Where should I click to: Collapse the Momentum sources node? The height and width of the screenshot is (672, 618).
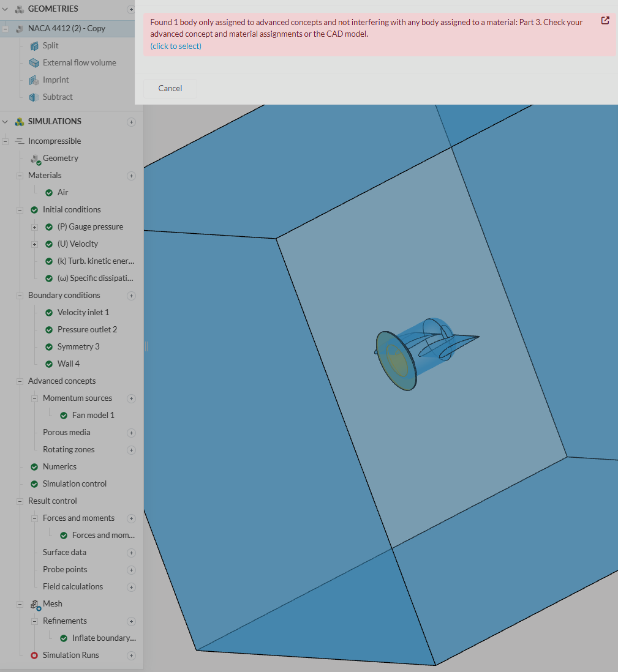(34, 398)
